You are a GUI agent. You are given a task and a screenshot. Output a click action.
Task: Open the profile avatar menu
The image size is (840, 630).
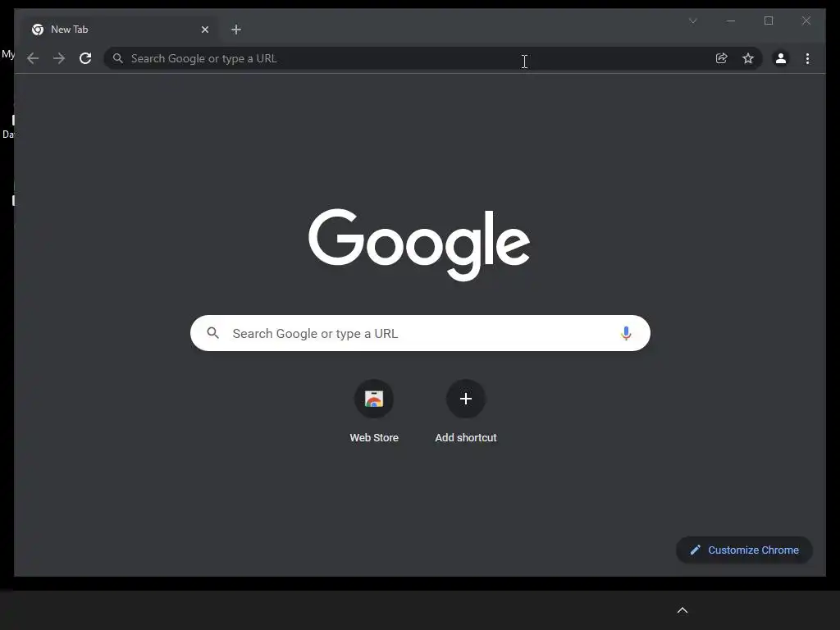click(x=781, y=58)
